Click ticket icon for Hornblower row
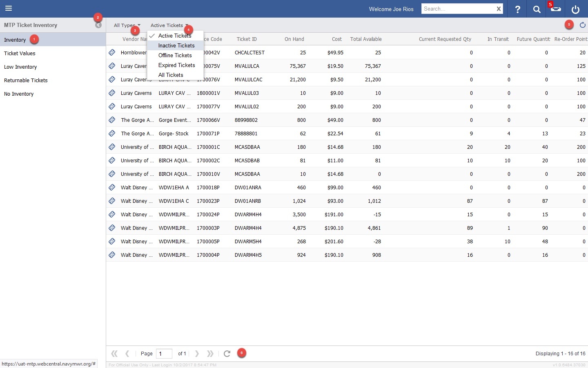This screenshot has height=368, width=588. [112, 53]
